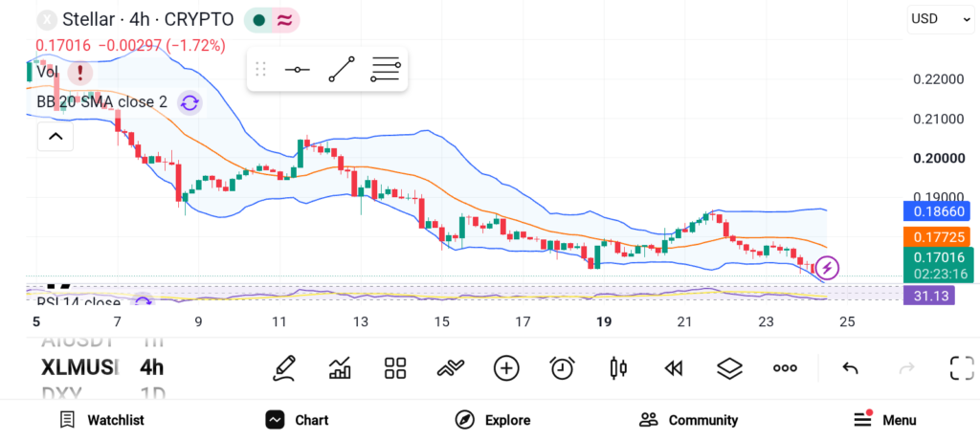The width and height of the screenshot is (980, 441).
Task: Open the three-dots more options
Action: 785,368
